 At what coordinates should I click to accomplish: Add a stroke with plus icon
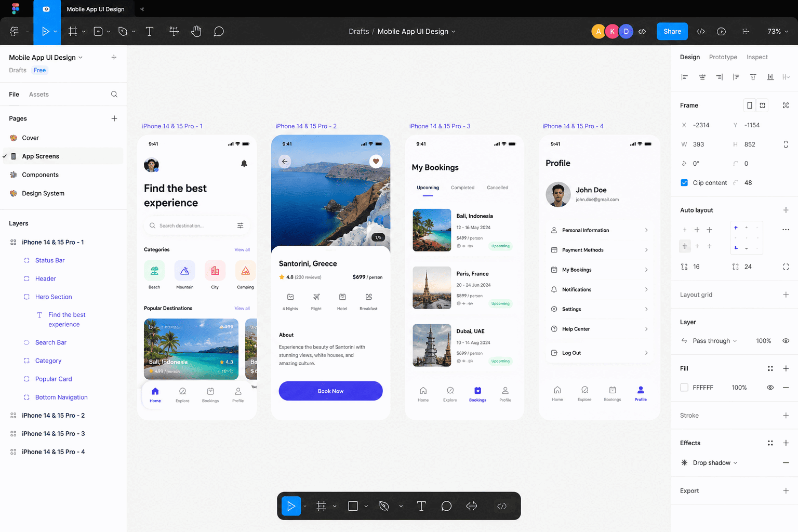[786, 416]
